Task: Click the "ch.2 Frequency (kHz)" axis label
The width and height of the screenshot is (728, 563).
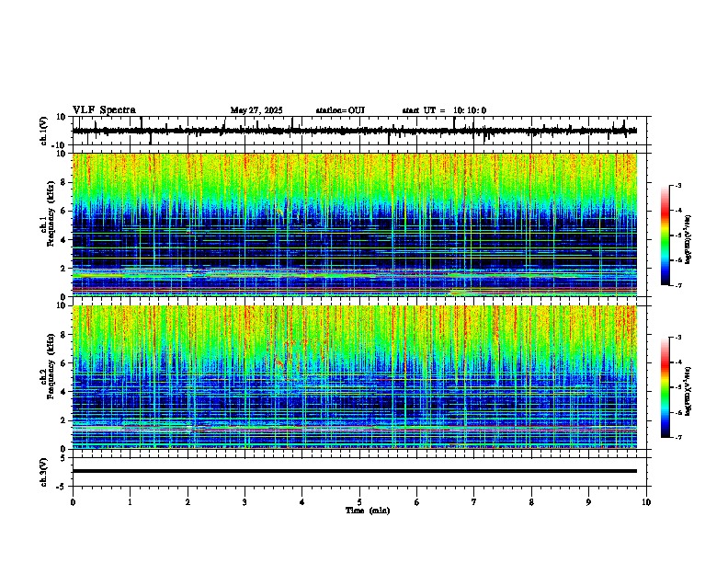Action: [49, 366]
